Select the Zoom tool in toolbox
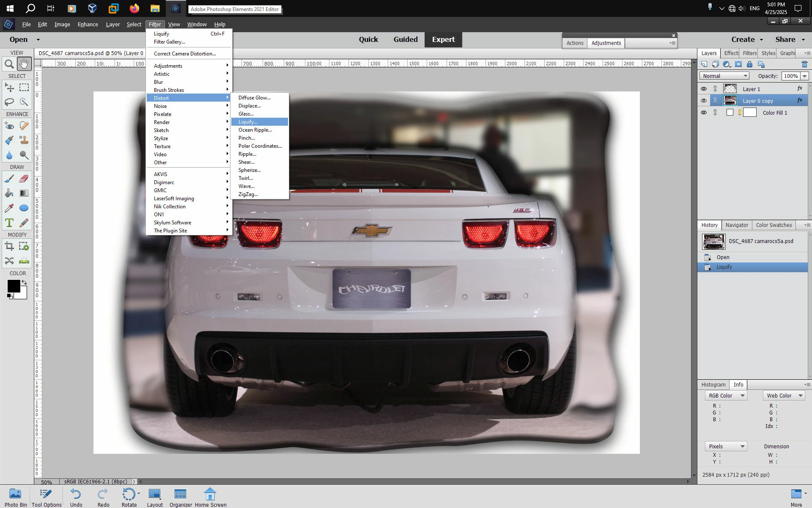This screenshot has width=812, height=508. (9, 64)
